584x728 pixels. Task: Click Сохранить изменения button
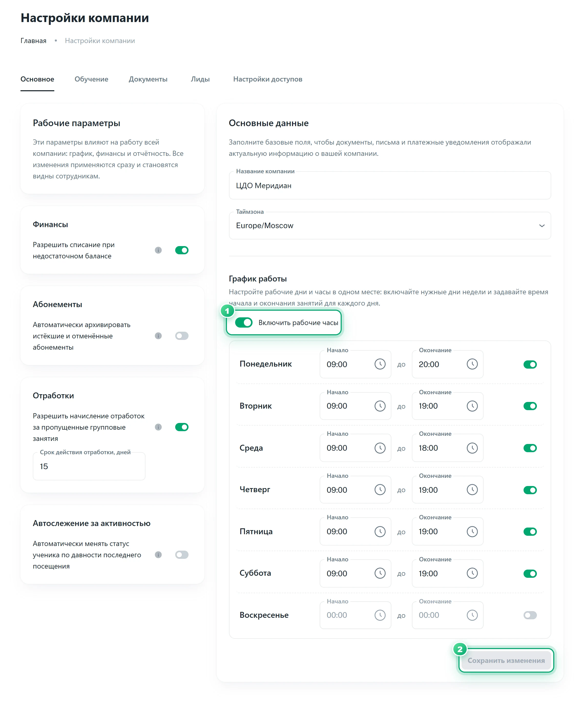click(x=506, y=661)
